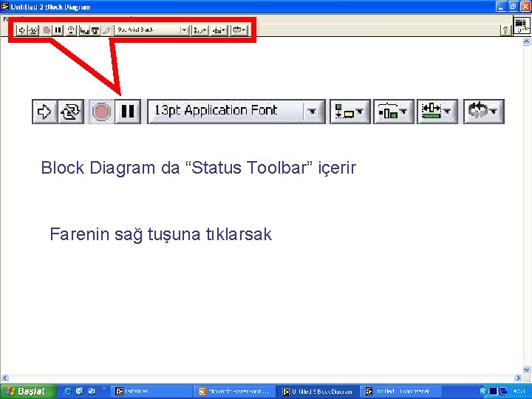This screenshot has width=532, height=399.
Task: Click the third quick launch icon
Action: tap(92, 391)
